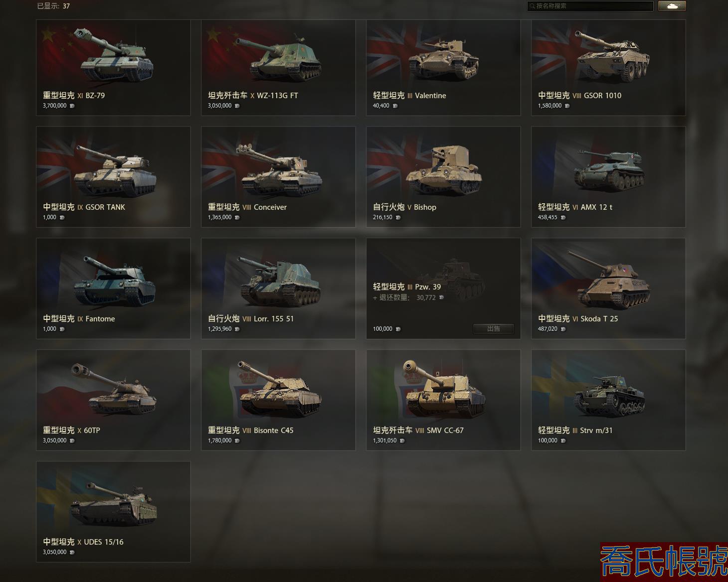Choose the UDES 15/16 medium tank card

click(113, 512)
